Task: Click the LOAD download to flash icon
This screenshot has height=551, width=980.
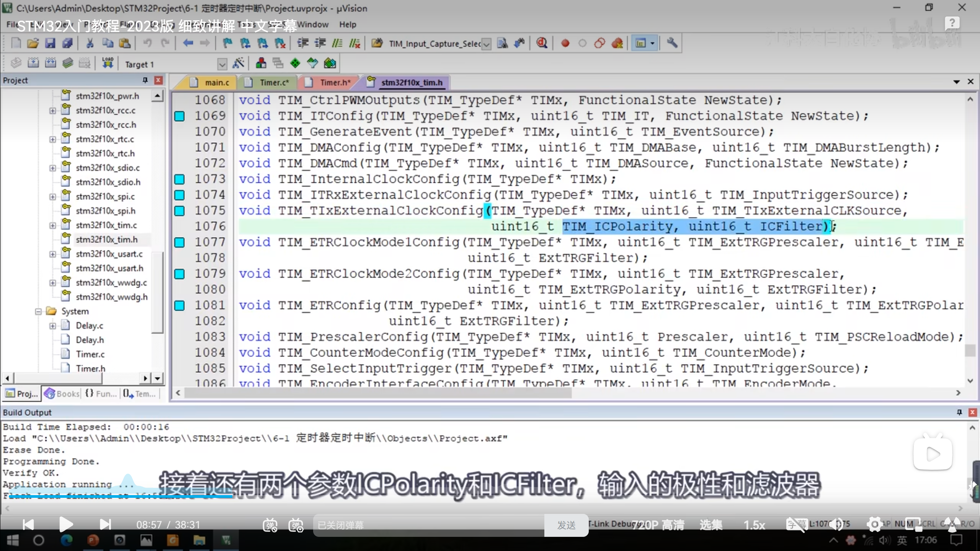Action: tap(108, 64)
